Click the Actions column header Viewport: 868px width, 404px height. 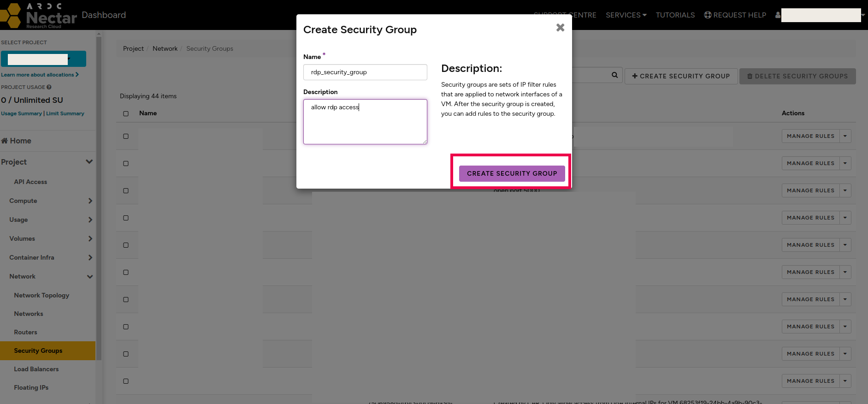(793, 113)
